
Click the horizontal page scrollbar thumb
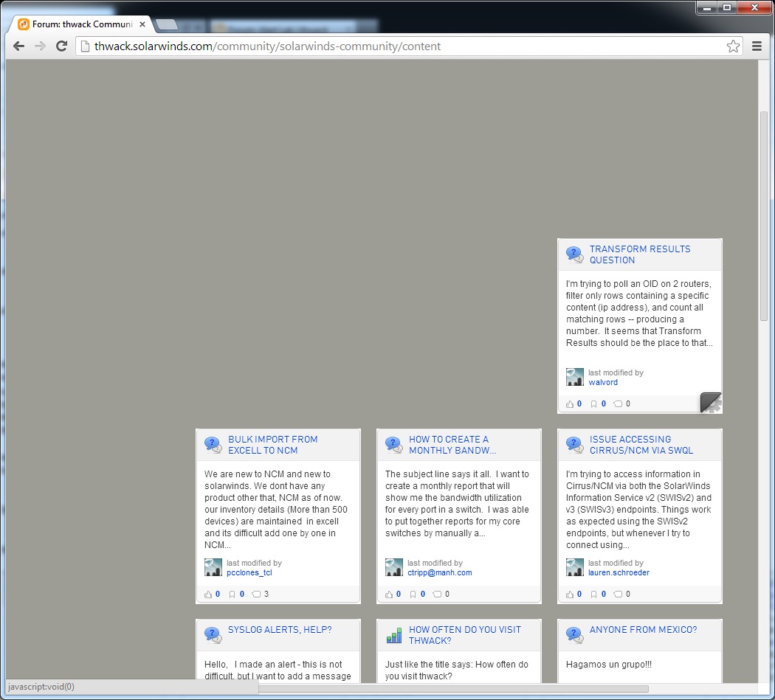click(x=453, y=689)
